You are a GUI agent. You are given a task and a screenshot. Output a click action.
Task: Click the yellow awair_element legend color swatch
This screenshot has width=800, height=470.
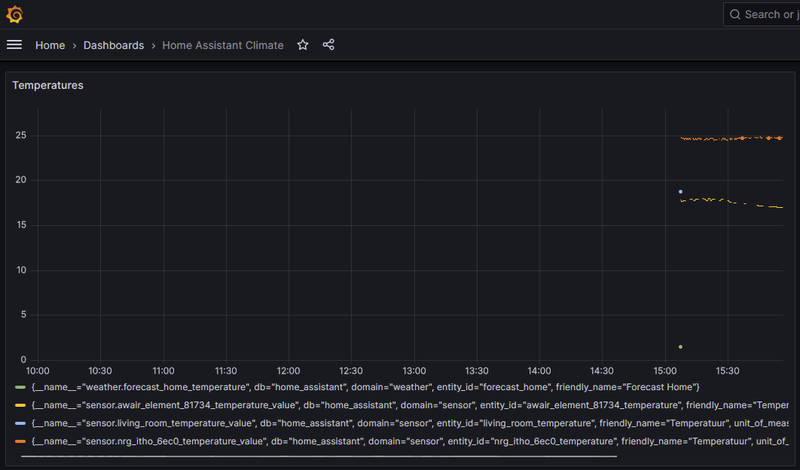point(20,405)
